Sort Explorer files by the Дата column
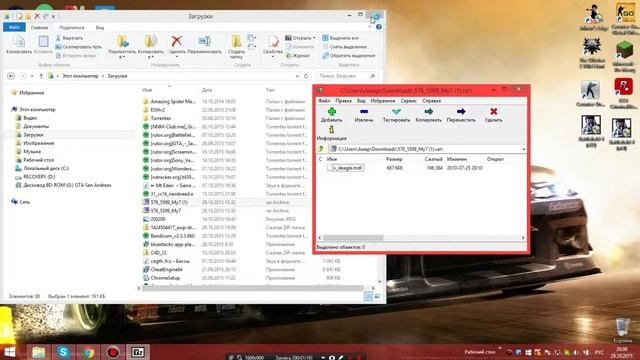Screen dimensions: 640x360 (x=207, y=90)
